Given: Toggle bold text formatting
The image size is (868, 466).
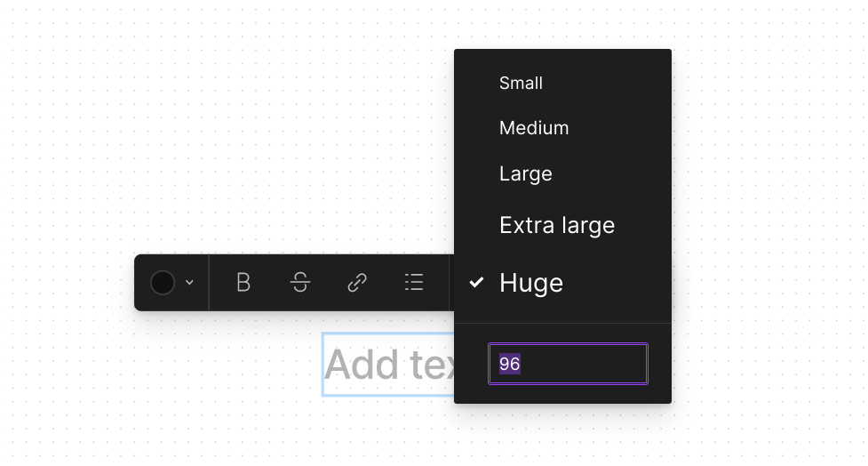Looking at the screenshot, I should pyautogui.click(x=243, y=283).
